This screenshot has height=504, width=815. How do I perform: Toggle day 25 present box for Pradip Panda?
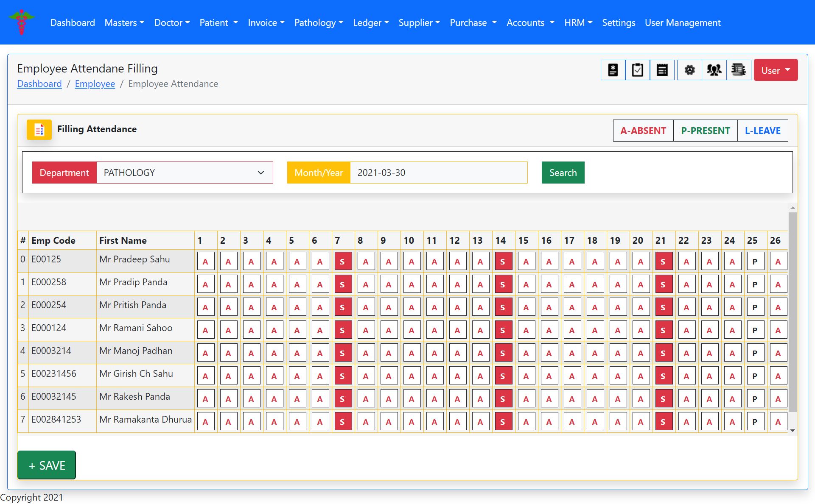click(755, 284)
